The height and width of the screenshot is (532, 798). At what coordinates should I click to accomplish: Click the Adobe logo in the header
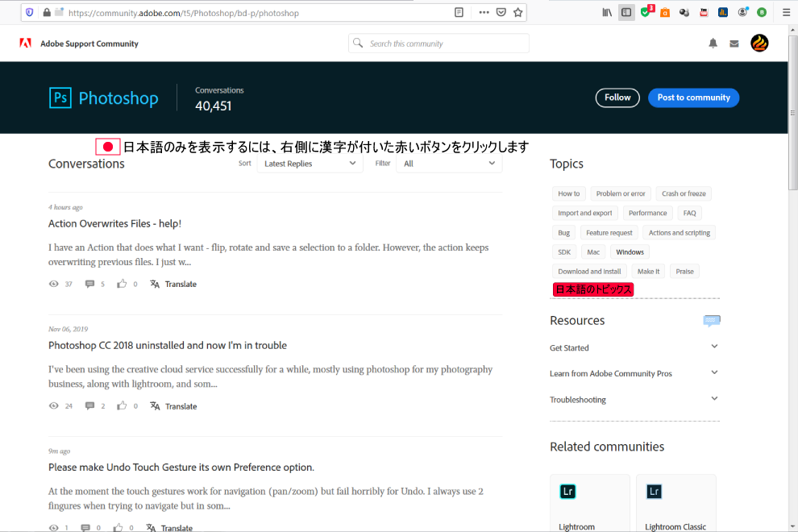pos(26,44)
